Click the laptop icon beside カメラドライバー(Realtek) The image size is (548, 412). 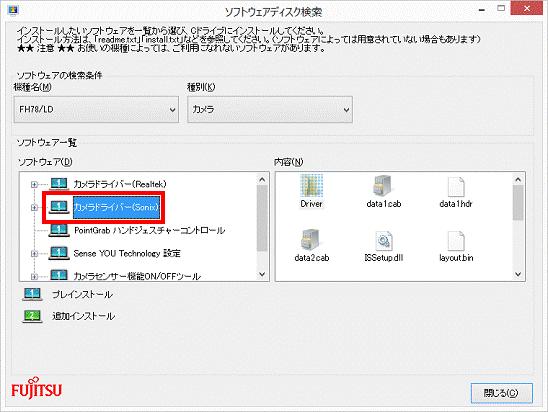(x=59, y=184)
